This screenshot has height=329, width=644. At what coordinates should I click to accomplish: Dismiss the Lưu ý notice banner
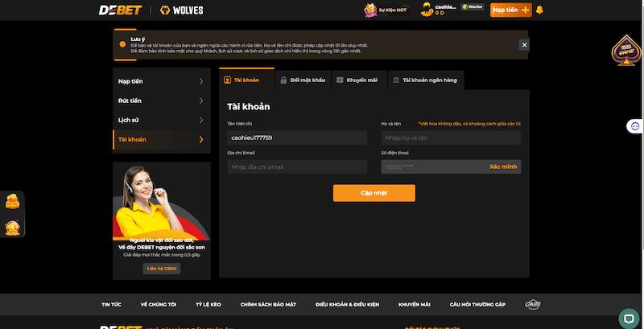(524, 45)
